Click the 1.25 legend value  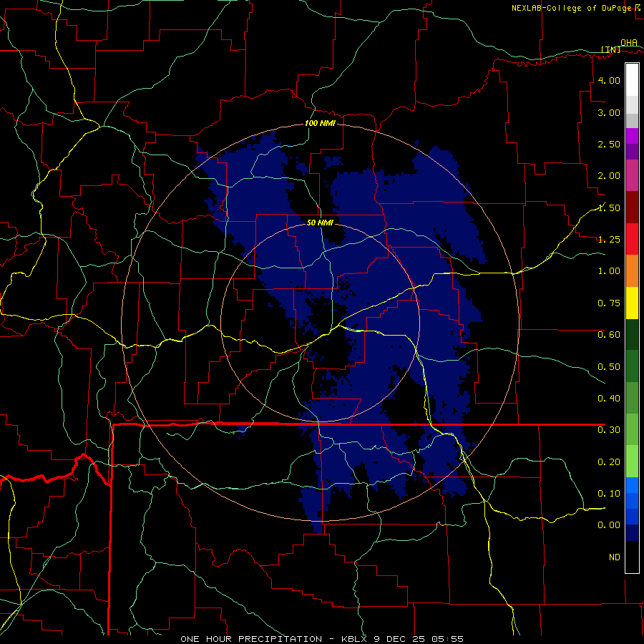(x=609, y=240)
